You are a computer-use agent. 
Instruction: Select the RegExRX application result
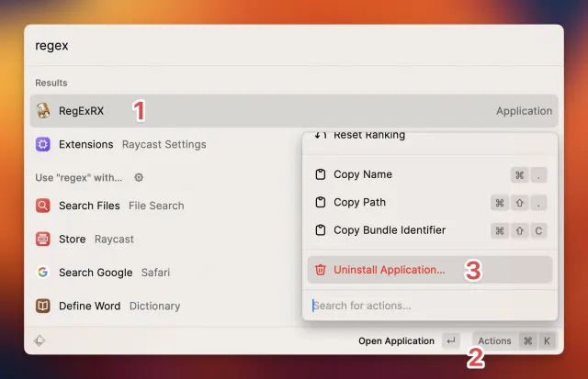(294, 111)
